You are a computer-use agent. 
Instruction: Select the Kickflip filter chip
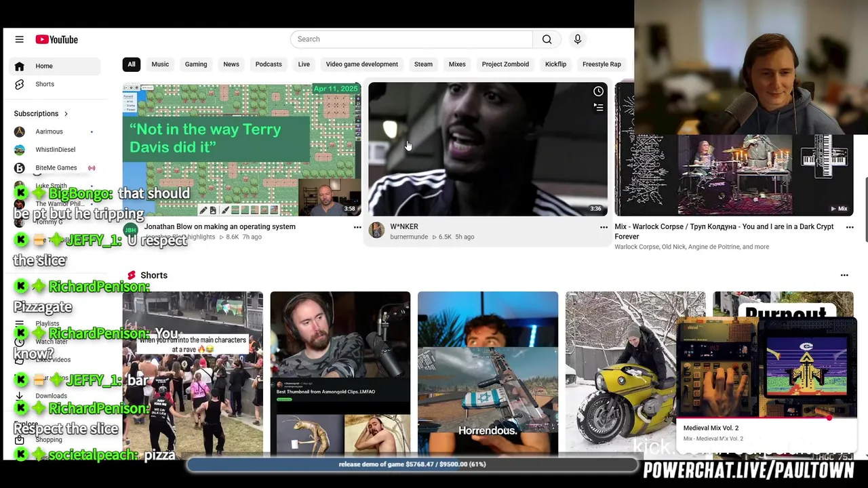(555, 64)
